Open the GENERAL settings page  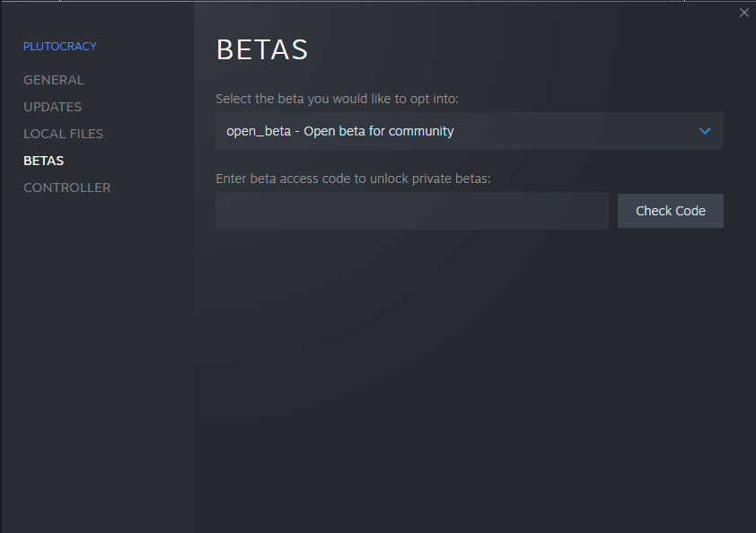click(x=54, y=80)
